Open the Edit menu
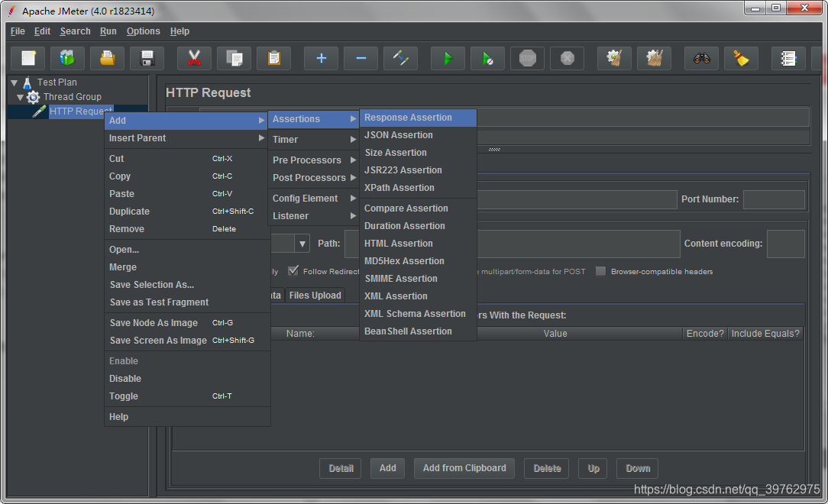This screenshot has height=504, width=828. [42, 31]
